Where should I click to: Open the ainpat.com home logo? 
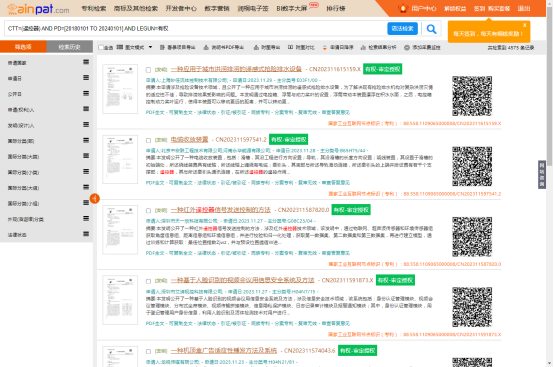pyautogui.click(x=38, y=8)
